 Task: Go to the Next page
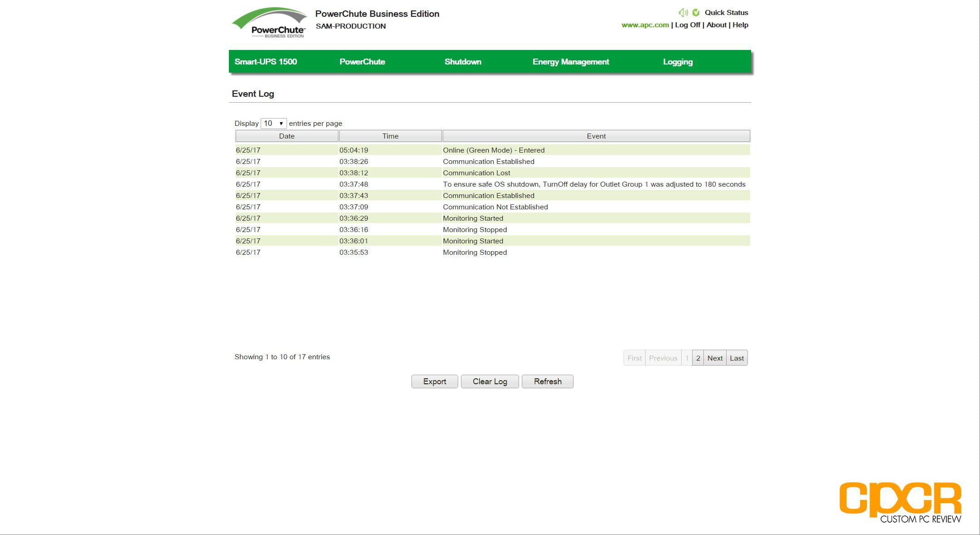tap(715, 358)
